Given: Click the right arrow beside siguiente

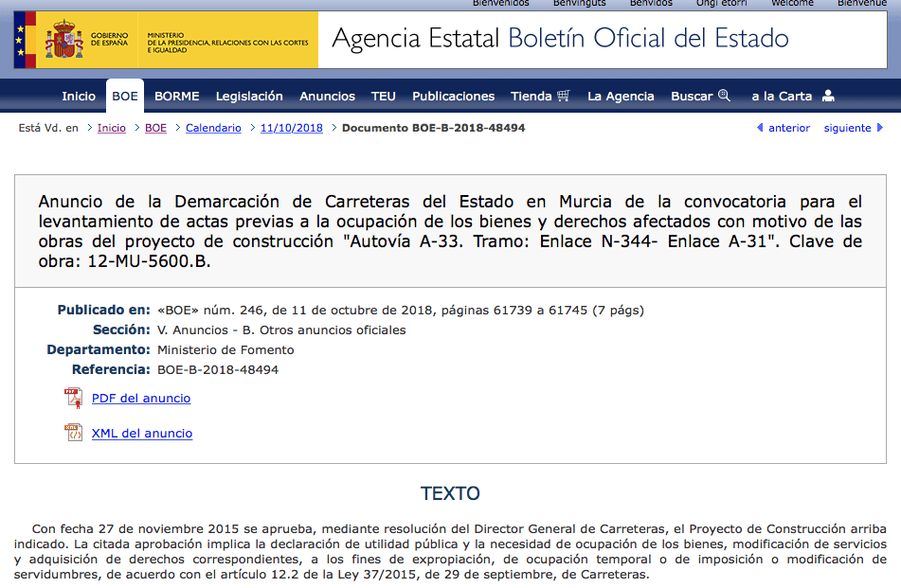Looking at the screenshot, I should (880, 128).
